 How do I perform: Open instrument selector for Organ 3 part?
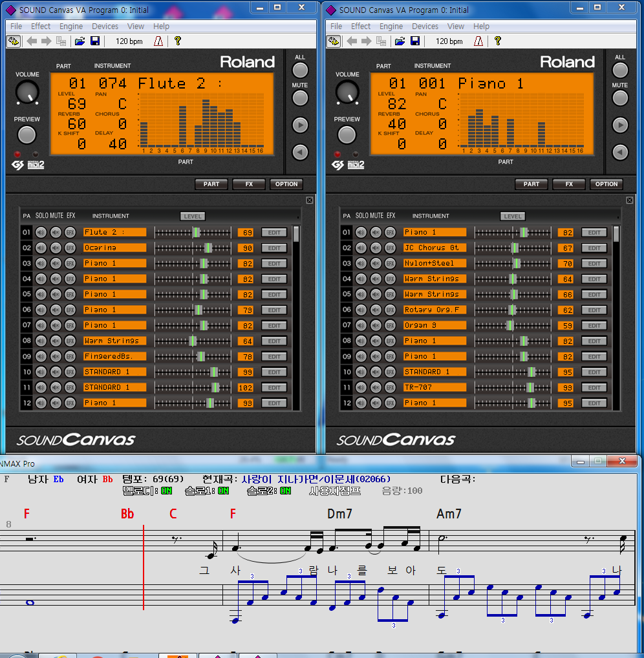435,325
